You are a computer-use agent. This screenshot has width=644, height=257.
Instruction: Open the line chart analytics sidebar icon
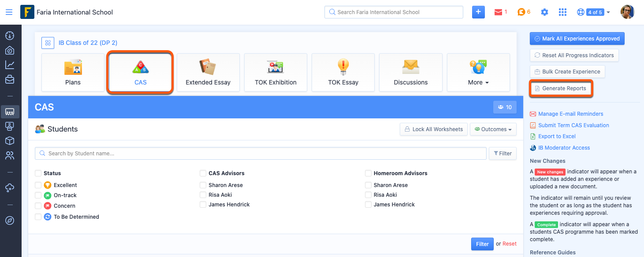point(10,65)
